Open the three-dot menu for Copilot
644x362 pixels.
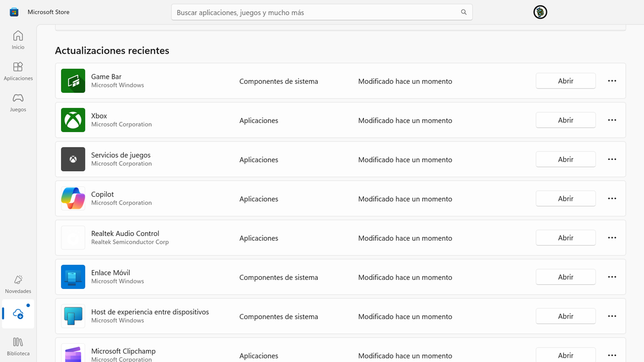[x=612, y=198]
